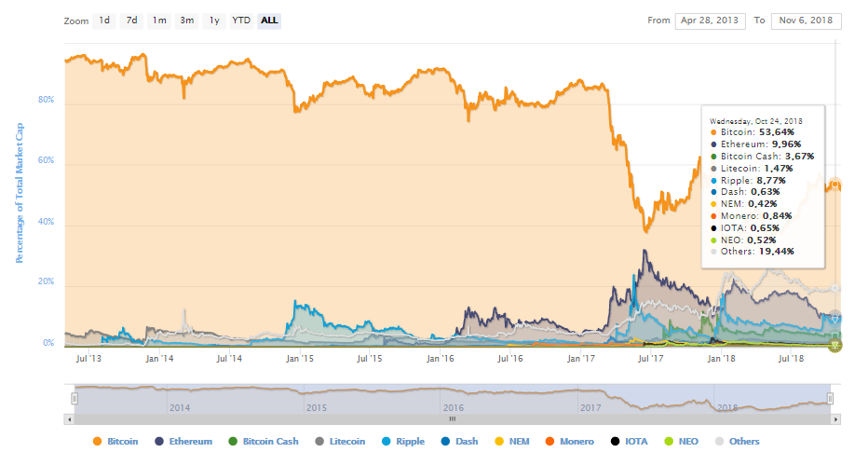The height and width of the screenshot is (452, 868).
Task: Click the navigator left handle
Action: click(x=75, y=398)
